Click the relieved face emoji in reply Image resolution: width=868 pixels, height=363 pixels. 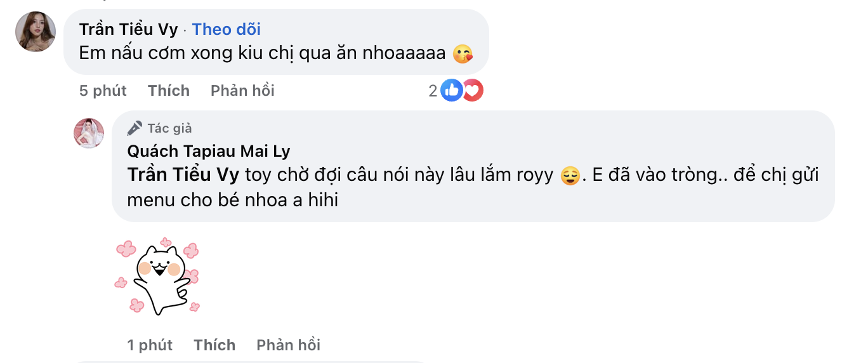(570, 176)
